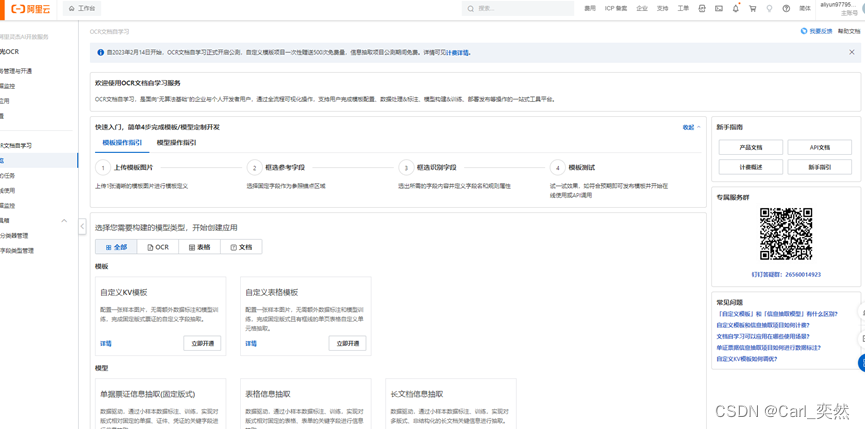
Task: Click step 2 框选参考字段
Action: pos(276,167)
